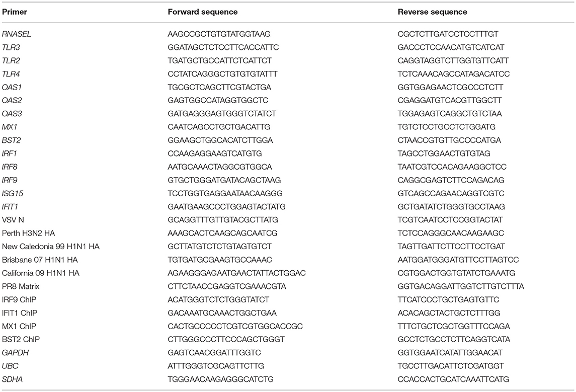Select California 09 H1N1 HA forward sequence
Image resolution: width=576 pixels, height=392 pixels.
[x=236, y=273]
